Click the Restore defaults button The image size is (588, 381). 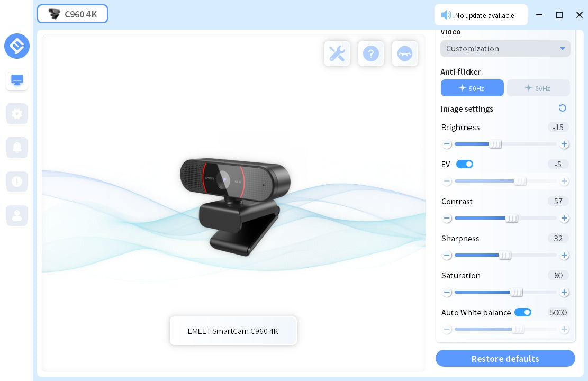point(505,358)
